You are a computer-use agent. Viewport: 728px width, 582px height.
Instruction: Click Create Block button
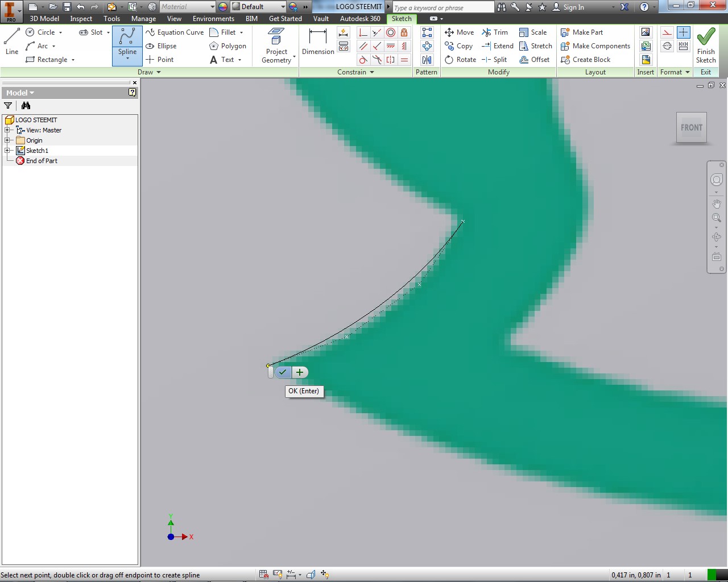(585, 60)
